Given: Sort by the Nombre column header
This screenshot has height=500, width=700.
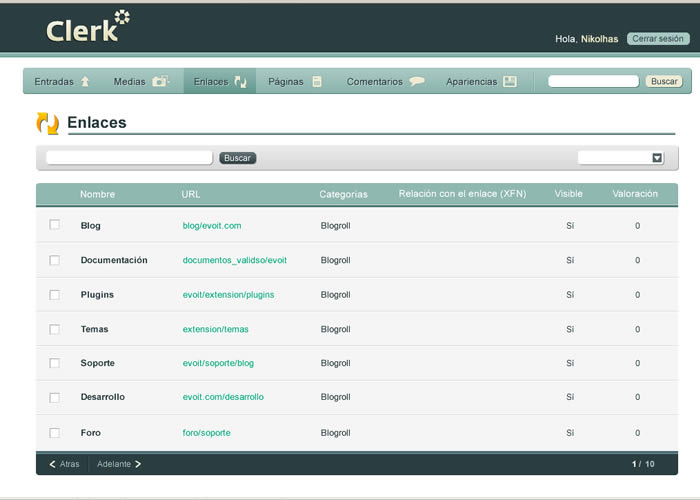Looking at the screenshot, I should 97,194.
